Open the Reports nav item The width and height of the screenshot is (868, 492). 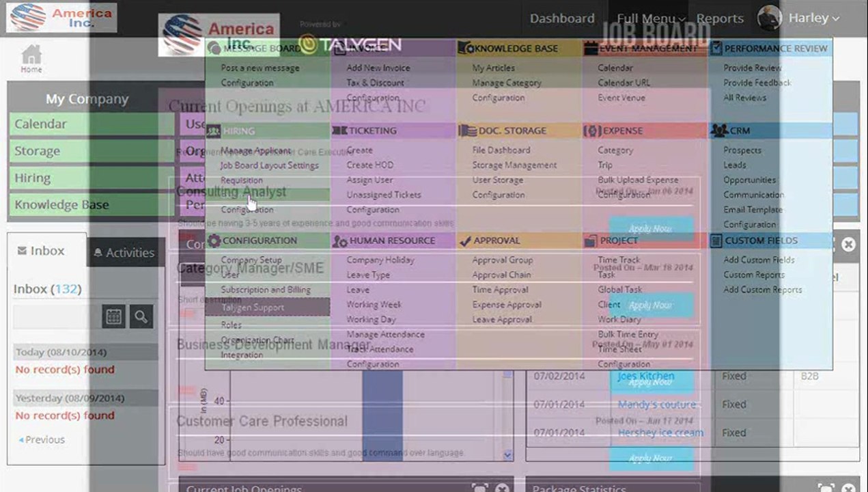(x=720, y=18)
